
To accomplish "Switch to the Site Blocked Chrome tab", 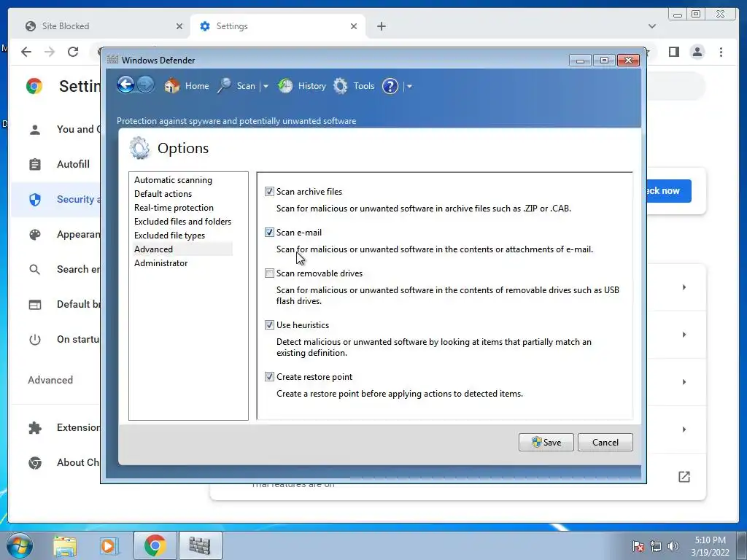I will (x=100, y=26).
